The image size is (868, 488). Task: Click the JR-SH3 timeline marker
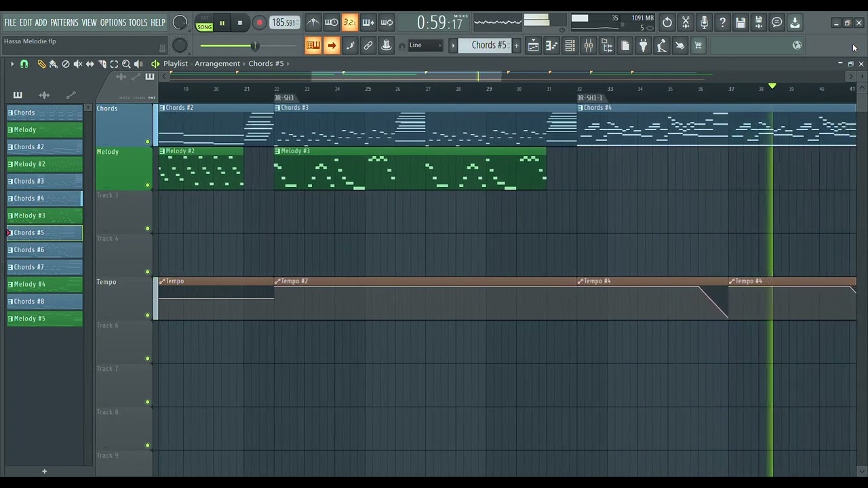tap(284, 98)
